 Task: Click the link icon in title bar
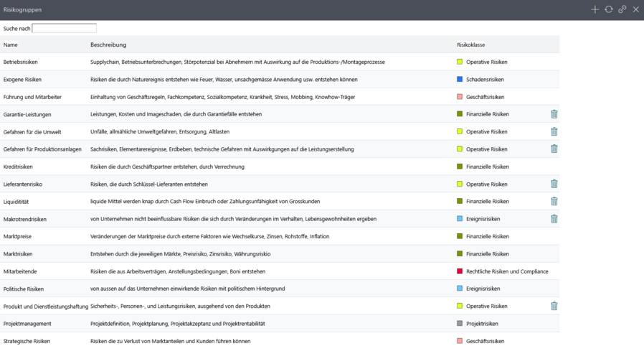point(622,9)
